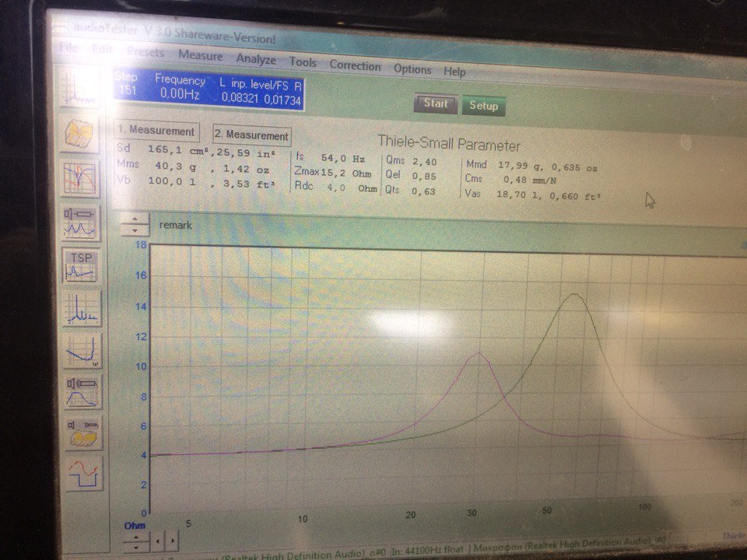Click the left arrow below the graph
Viewport: 747px width, 560px height.
[158, 541]
